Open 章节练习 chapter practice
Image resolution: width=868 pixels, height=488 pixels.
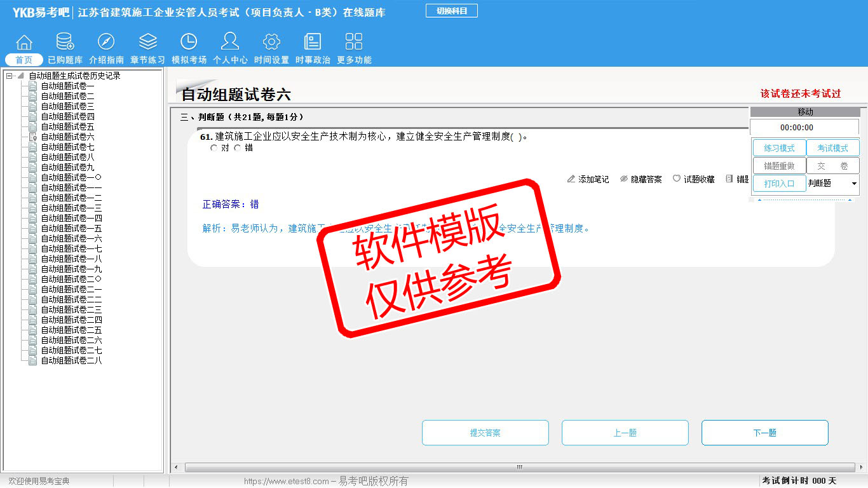coord(147,43)
